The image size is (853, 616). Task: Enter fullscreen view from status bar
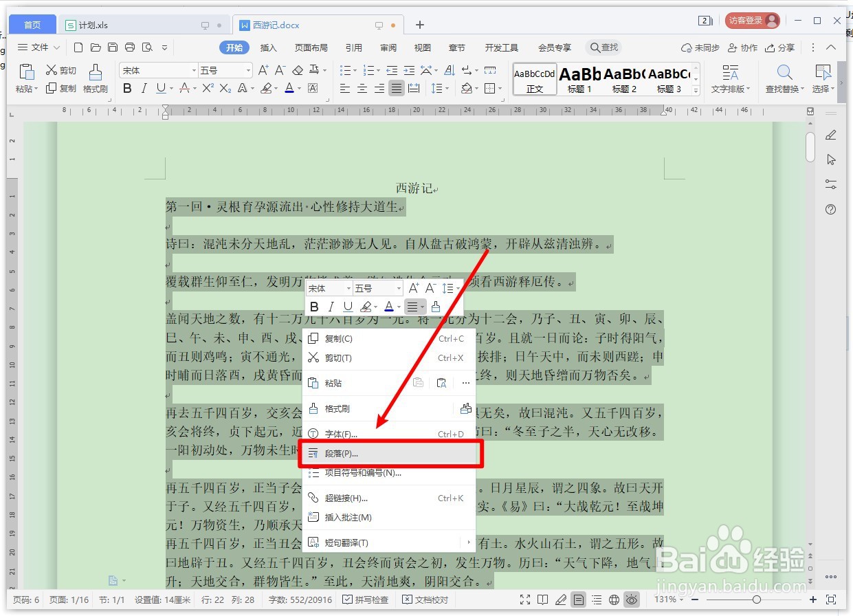[x=525, y=599]
